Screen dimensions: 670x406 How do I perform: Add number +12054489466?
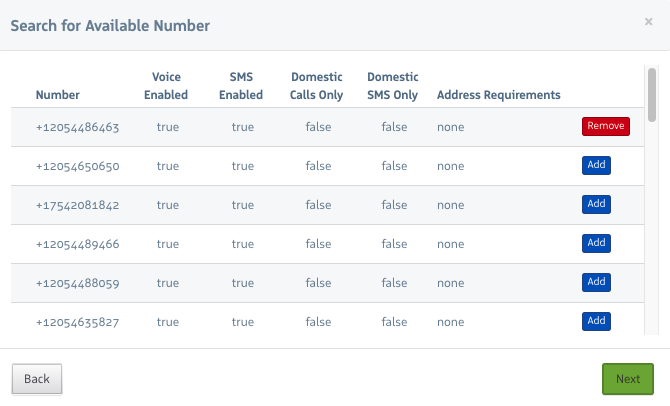coord(596,243)
